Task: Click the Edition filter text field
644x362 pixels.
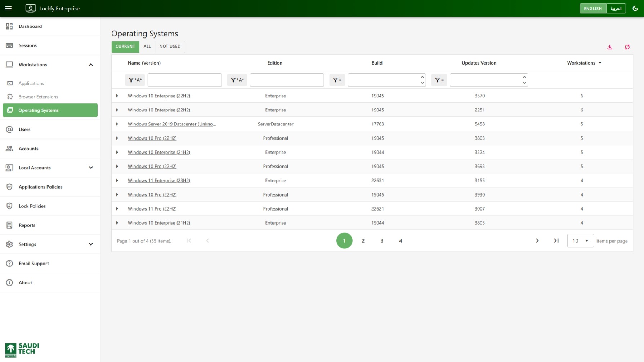Action: (287, 80)
